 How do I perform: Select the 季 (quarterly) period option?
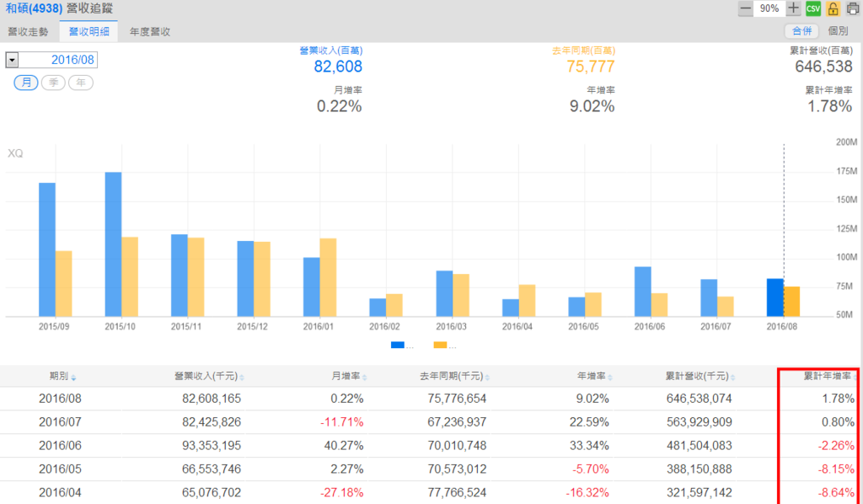(53, 83)
